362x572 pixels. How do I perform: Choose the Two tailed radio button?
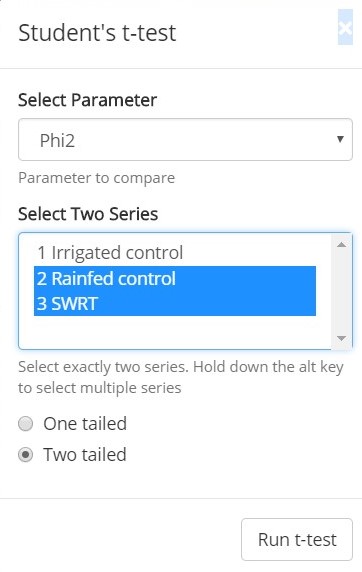click(x=26, y=455)
